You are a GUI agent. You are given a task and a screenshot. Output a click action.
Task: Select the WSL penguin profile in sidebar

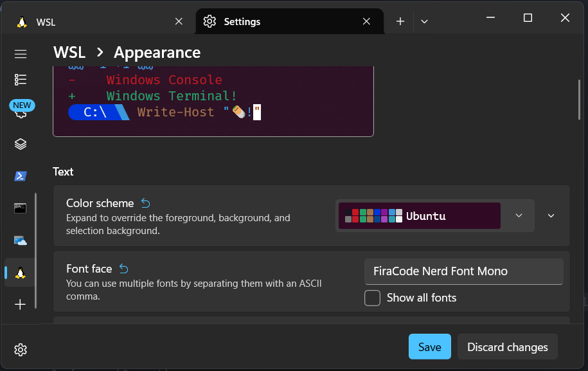(21, 273)
